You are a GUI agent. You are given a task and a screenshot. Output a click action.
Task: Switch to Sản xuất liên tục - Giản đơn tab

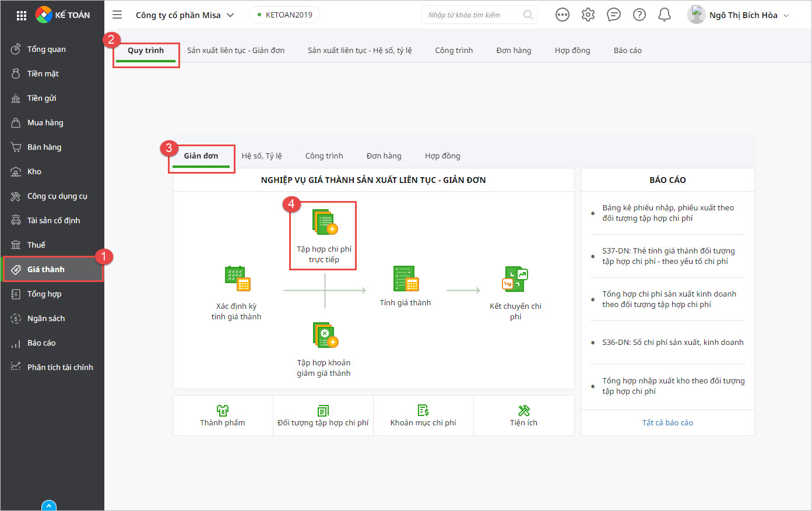[236, 51]
